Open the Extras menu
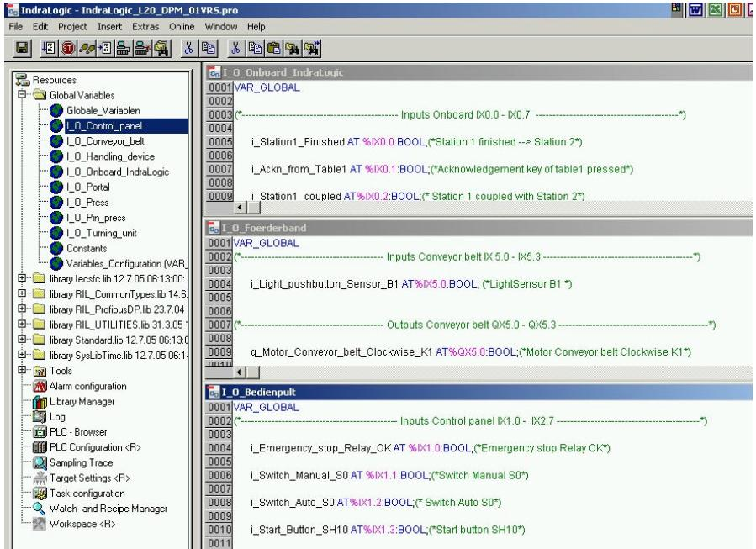Viewport: 756px width, 549px height. coord(145,27)
